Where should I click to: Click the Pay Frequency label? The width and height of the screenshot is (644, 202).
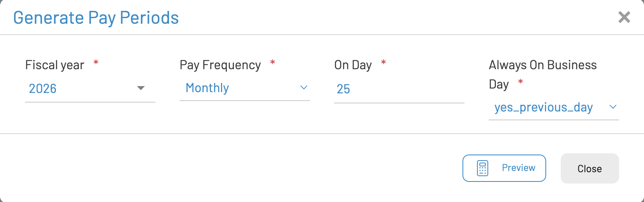(220, 65)
